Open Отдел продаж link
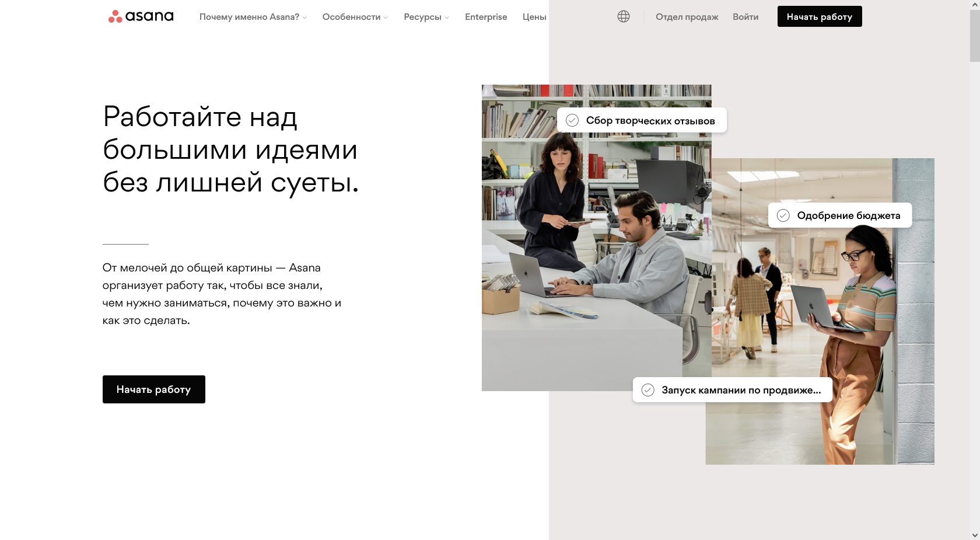The image size is (980, 540). coord(687,17)
